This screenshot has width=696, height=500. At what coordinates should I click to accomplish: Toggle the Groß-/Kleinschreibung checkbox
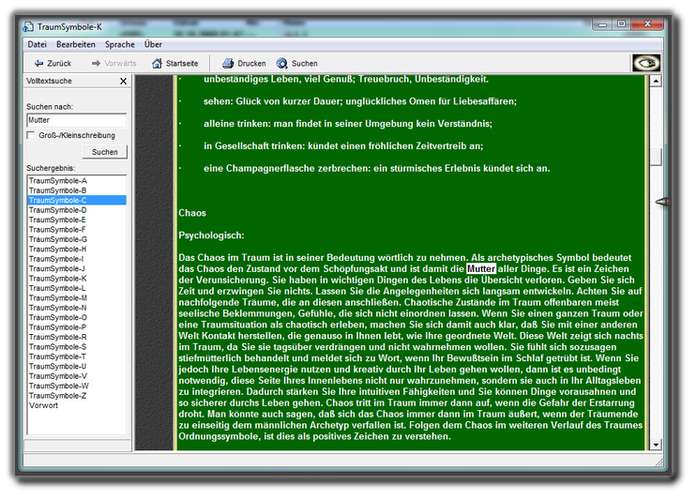pyautogui.click(x=31, y=135)
